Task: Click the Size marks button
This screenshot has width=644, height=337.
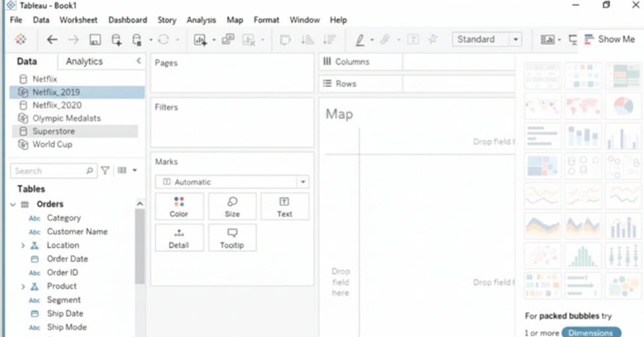Action: tap(232, 207)
